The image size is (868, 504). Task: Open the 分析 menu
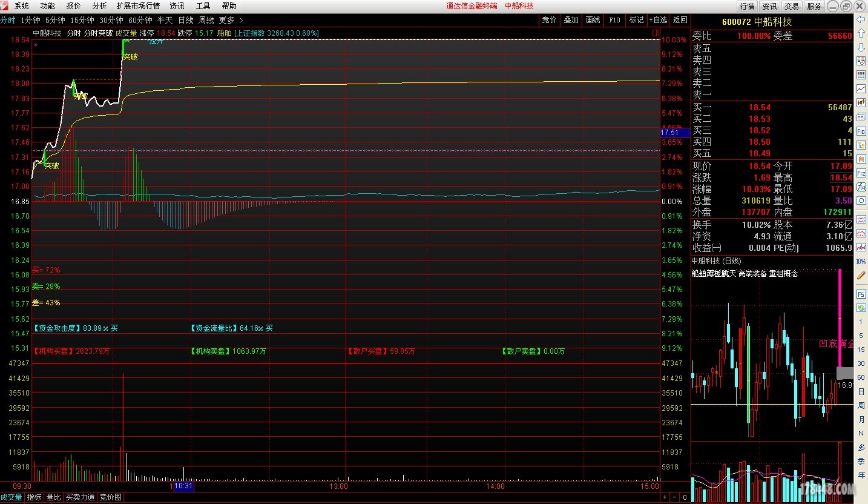99,6
